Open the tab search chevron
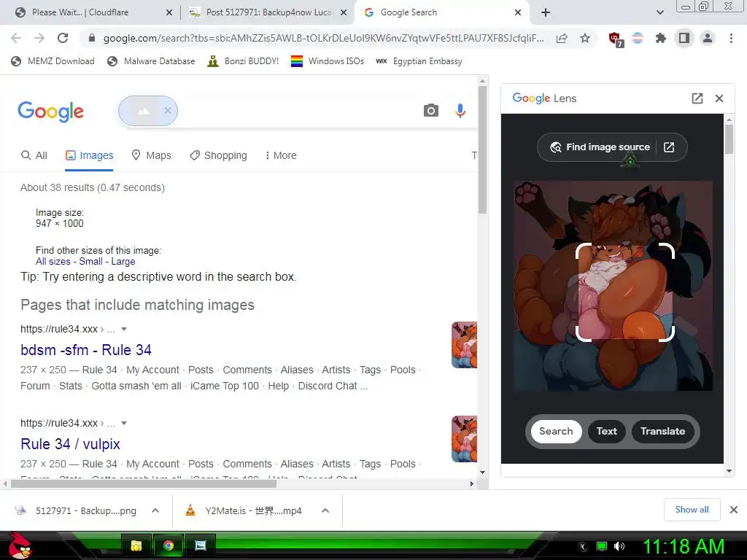 point(659,12)
